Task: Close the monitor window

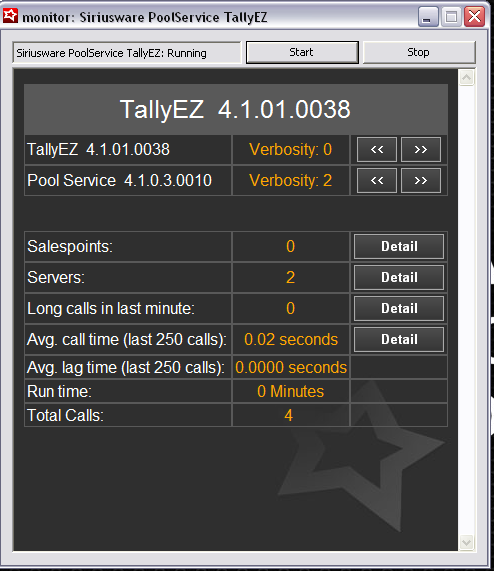Action: coord(475,17)
